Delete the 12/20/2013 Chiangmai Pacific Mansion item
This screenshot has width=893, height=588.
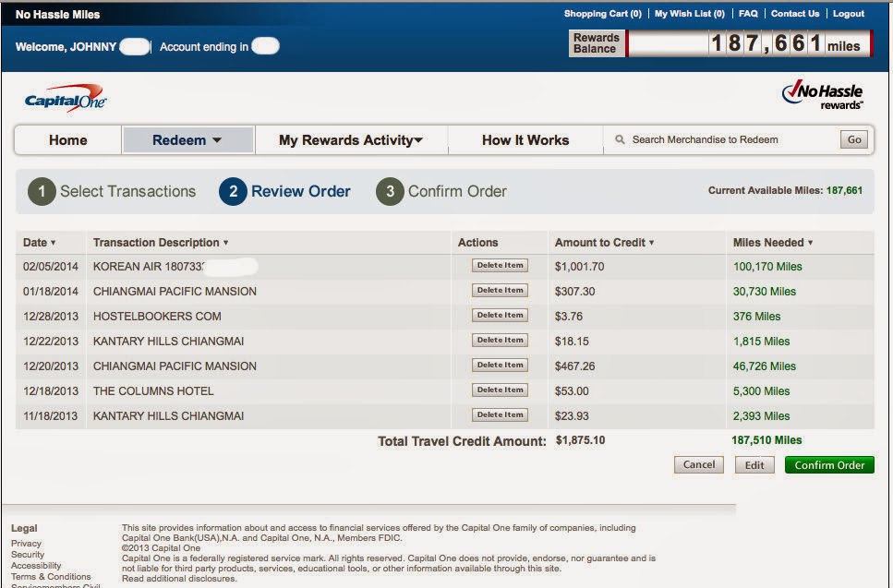tap(500, 365)
